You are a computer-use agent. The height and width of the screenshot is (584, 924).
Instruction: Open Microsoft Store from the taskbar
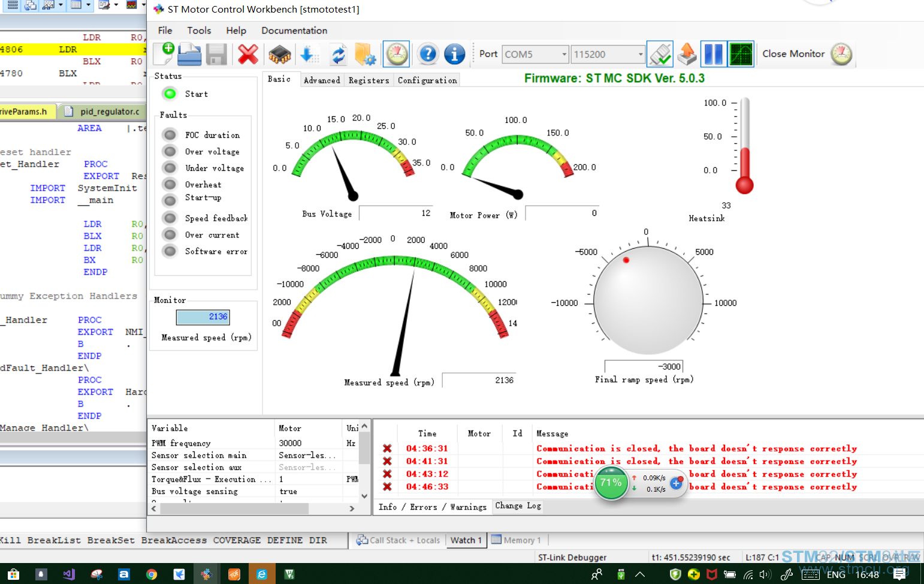pyautogui.click(x=13, y=574)
